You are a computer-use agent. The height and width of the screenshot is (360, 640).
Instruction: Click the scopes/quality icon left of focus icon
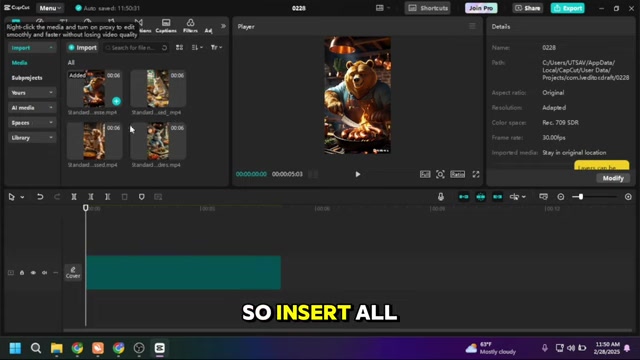pos(425,174)
